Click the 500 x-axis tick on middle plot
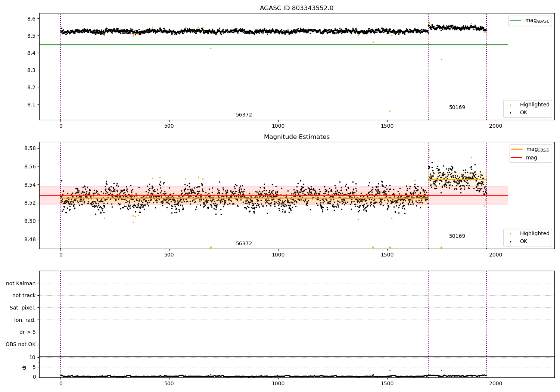Viewport: 560px width, 392px height. [x=169, y=255]
